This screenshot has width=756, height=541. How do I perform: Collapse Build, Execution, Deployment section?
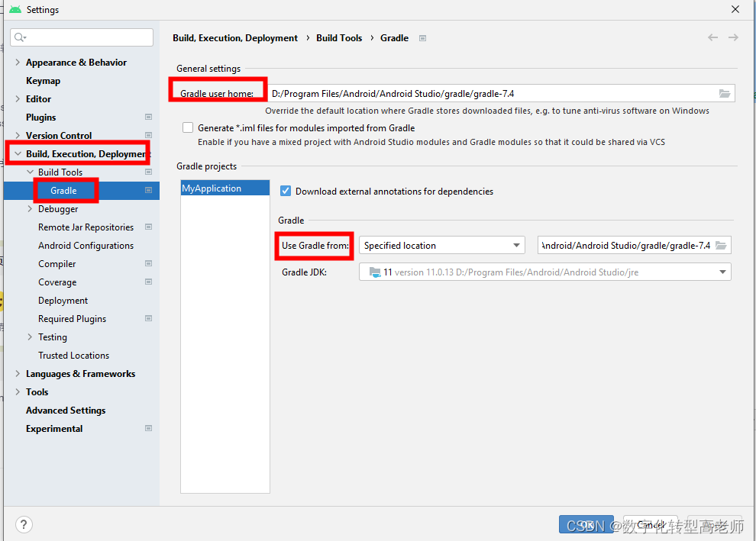(x=18, y=153)
